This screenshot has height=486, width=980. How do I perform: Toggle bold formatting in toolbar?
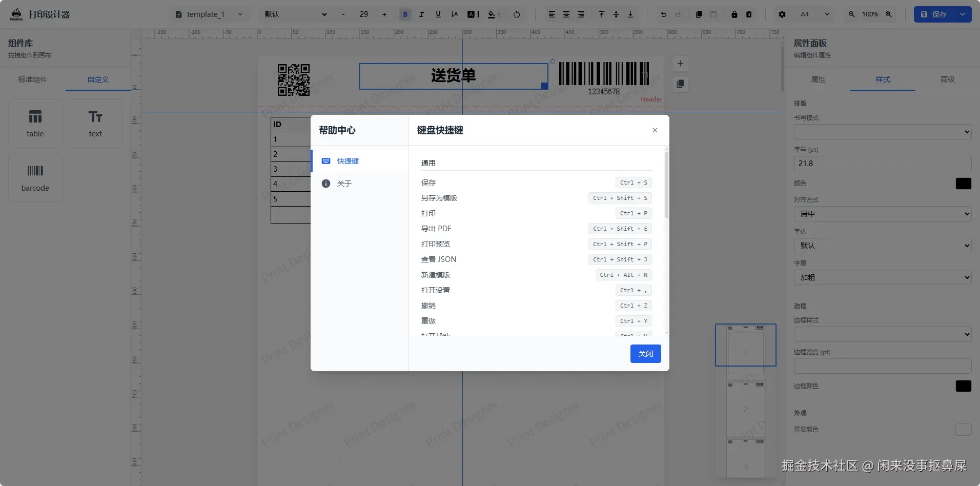pos(405,14)
